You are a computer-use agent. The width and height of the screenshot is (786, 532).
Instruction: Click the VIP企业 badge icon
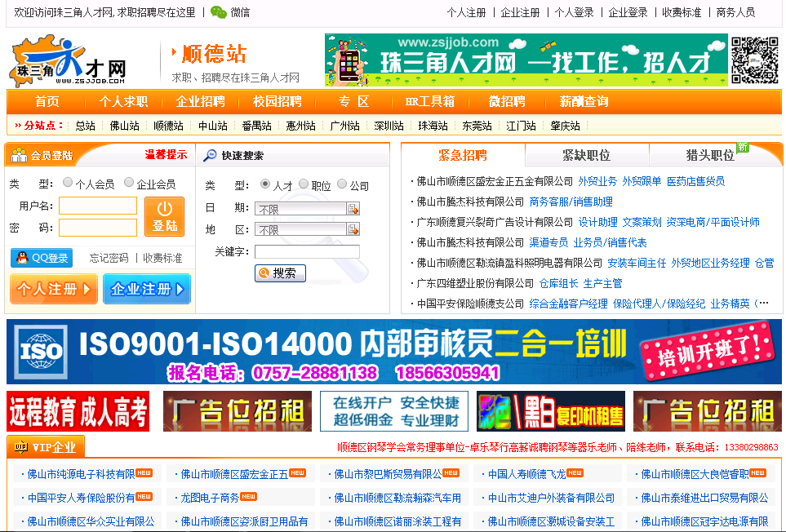tap(21, 447)
